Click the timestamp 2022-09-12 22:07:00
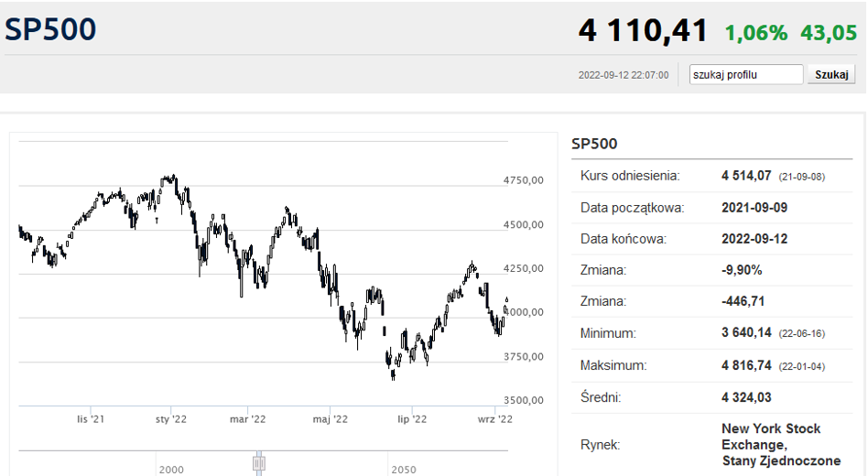Screen dimensions: 868x476 coord(624,75)
